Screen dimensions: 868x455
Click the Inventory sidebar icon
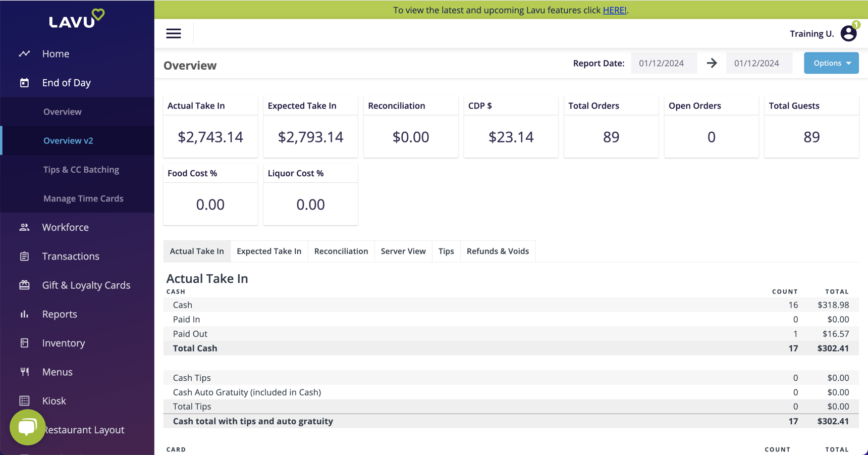(24, 343)
